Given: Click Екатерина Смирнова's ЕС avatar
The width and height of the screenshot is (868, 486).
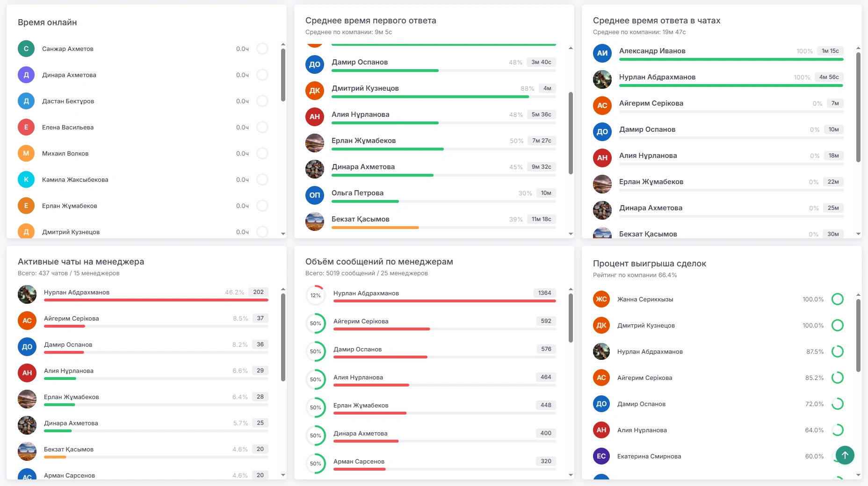Looking at the screenshot, I should click(x=601, y=456).
